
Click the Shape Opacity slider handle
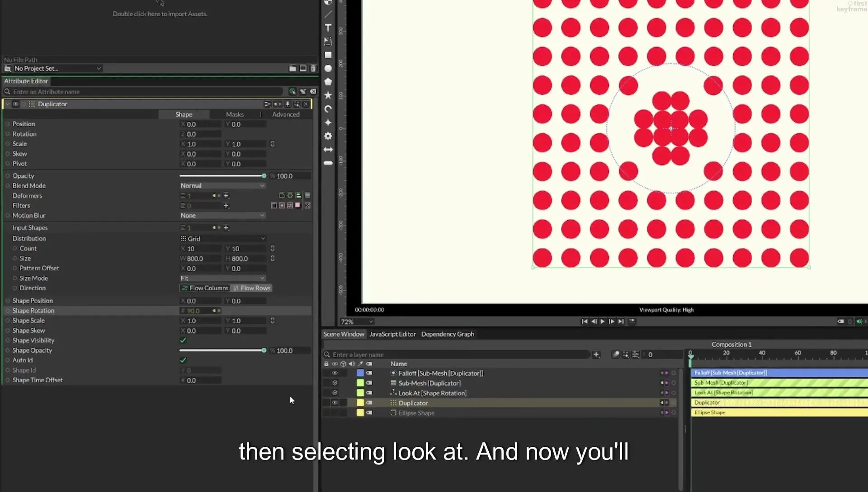coord(264,351)
